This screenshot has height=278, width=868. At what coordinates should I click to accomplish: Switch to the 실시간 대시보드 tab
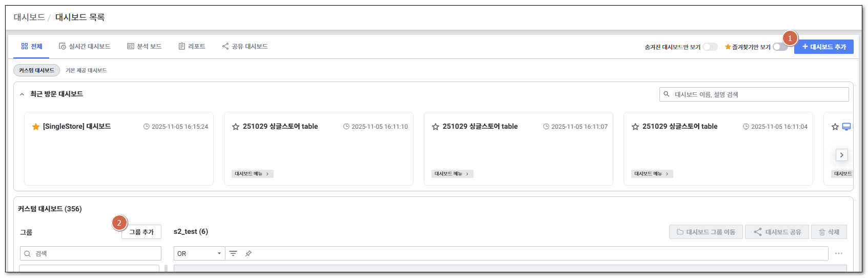click(x=85, y=47)
